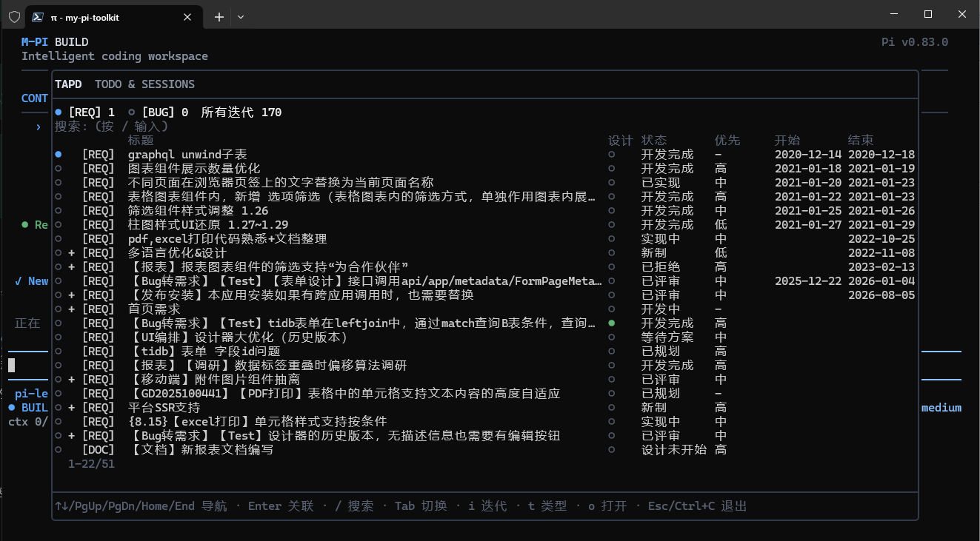This screenshot has height=541, width=980.
Task: Click design circle for graphql unwind子表 row
Action: [x=611, y=155]
